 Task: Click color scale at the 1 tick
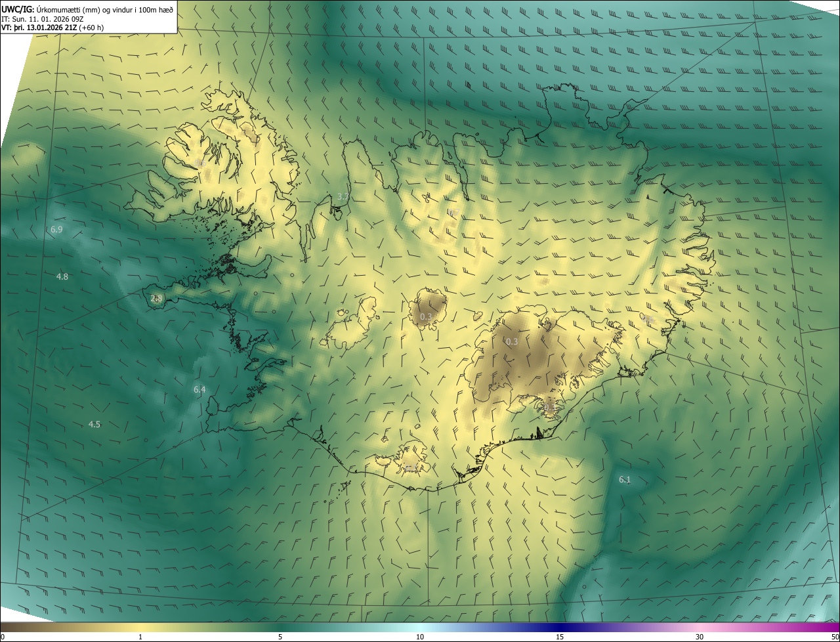click(140, 637)
